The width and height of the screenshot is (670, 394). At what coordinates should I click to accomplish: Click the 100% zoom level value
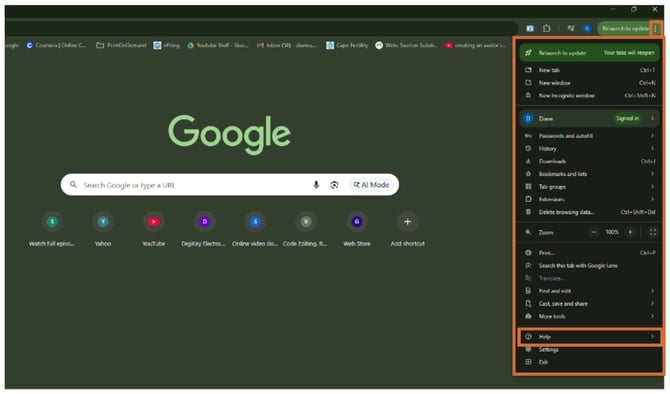click(x=612, y=232)
